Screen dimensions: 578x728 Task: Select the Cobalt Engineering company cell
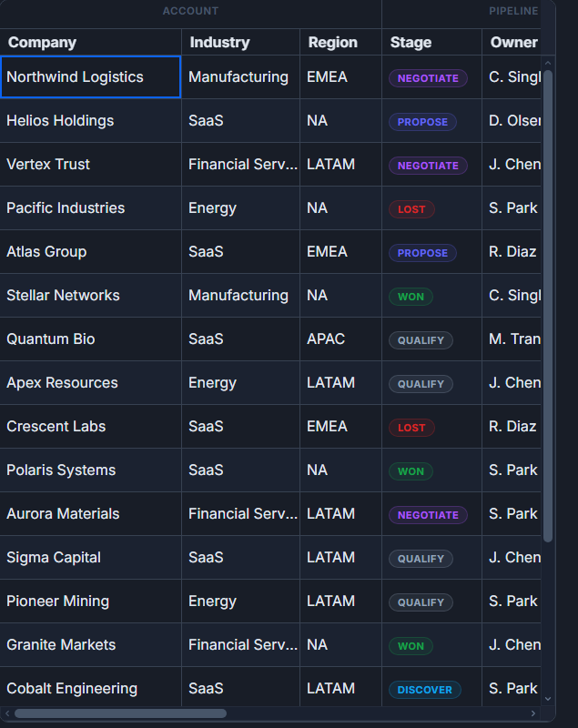coord(90,687)
